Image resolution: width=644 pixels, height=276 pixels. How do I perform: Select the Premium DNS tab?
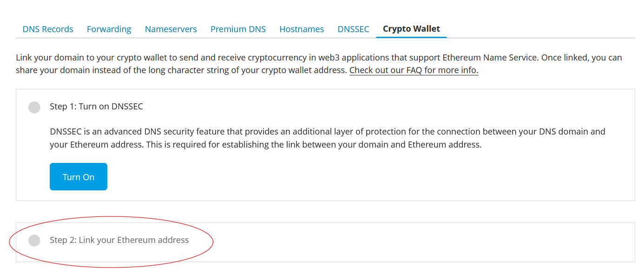[238, 29]
